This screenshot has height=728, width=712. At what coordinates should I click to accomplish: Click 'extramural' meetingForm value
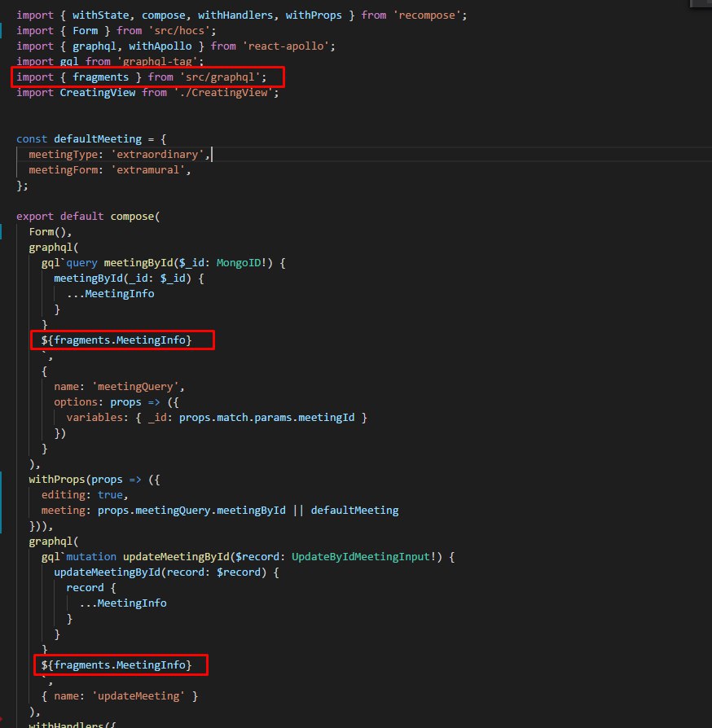[147, 170]
